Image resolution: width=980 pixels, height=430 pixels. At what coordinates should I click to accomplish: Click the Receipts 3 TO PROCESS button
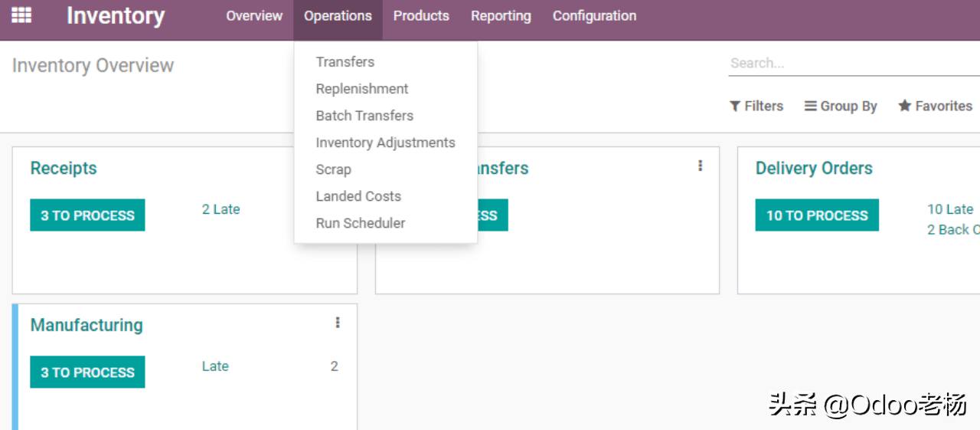pos(87,215)
